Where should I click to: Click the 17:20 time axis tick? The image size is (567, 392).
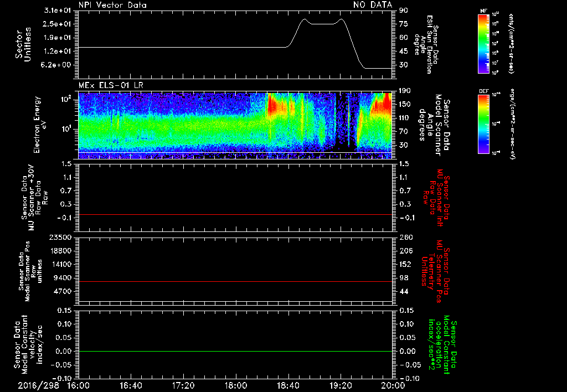[183, 385]
